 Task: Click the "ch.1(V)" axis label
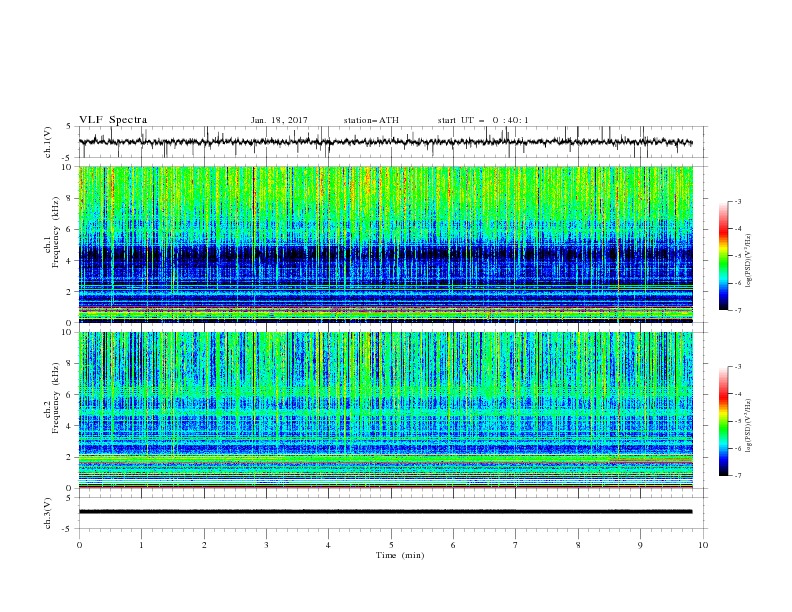(x=48, y=142)
